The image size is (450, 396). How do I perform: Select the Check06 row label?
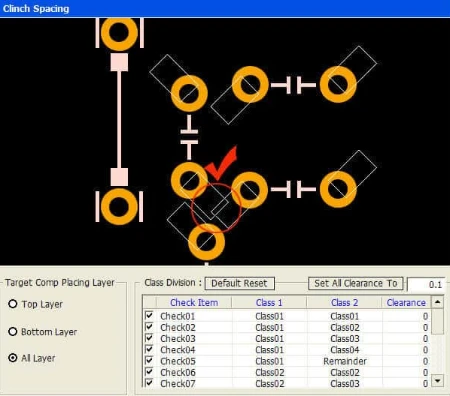pyautogui.click(x=178, y=372)
